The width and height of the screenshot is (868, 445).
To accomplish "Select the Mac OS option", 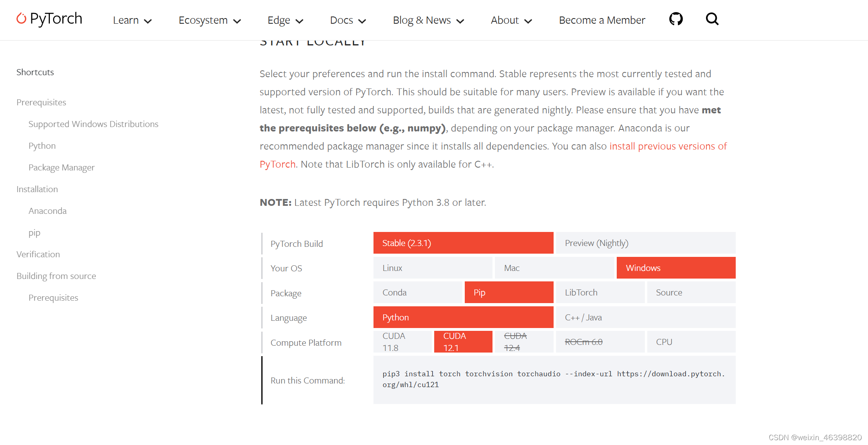I will tap(554, 268).
